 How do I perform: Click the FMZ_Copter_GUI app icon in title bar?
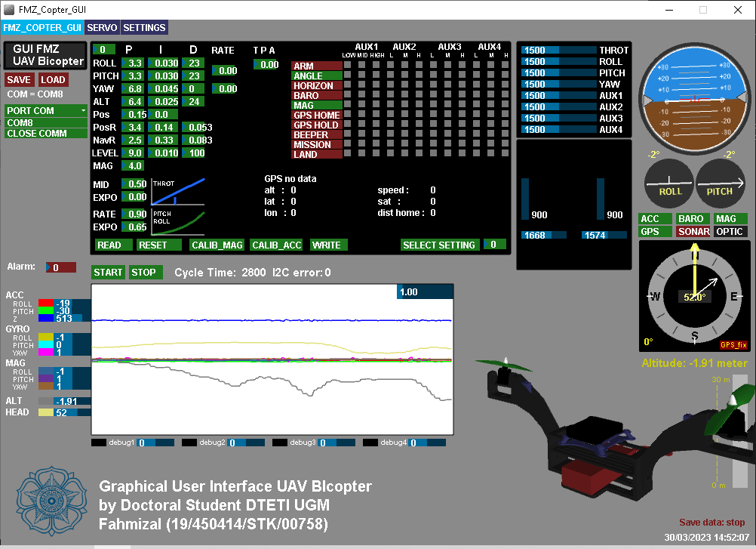click(x=9, y=10)
